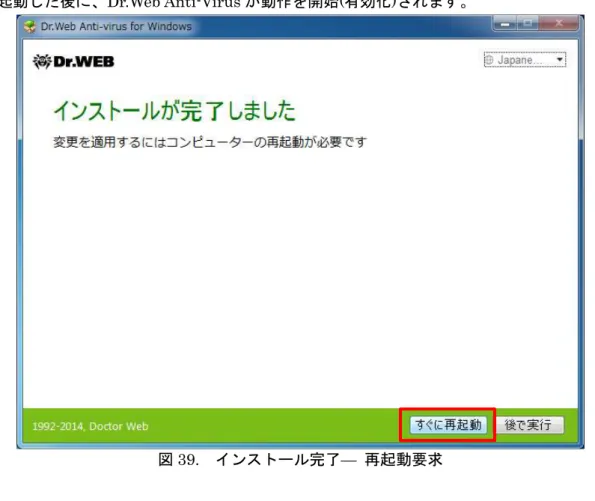
Task: Close the Dr.Web Anti-virus window
Action: point(559,24)
